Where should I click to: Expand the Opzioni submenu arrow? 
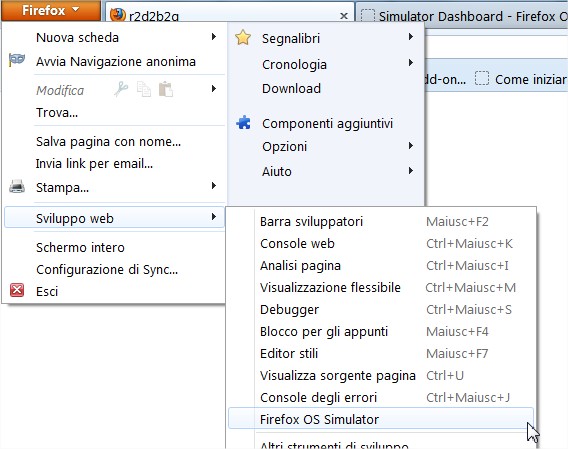[410, 146]
